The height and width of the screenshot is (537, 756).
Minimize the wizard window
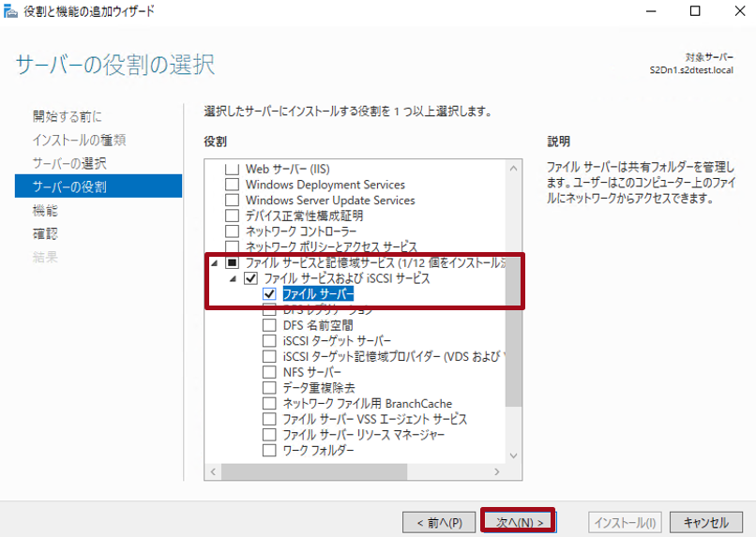coord(651,11)
